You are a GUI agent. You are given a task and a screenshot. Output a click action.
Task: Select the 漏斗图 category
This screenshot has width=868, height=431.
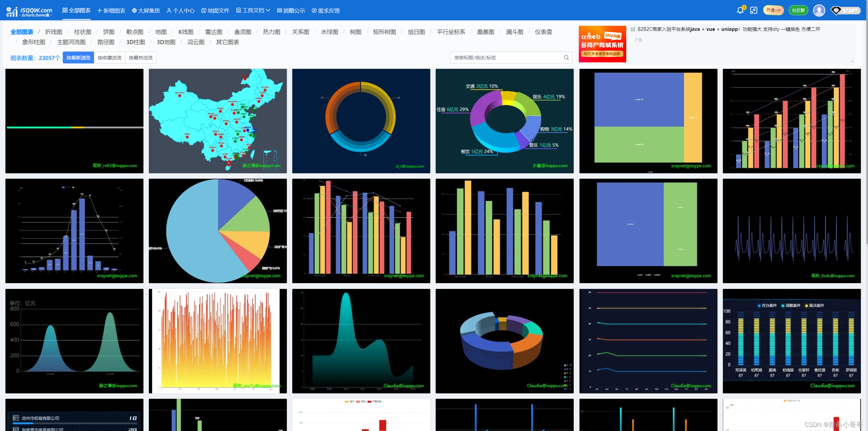(515, 32)
